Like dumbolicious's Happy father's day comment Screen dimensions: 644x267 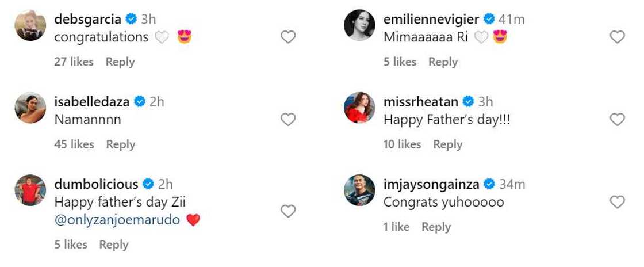[288, 211]
